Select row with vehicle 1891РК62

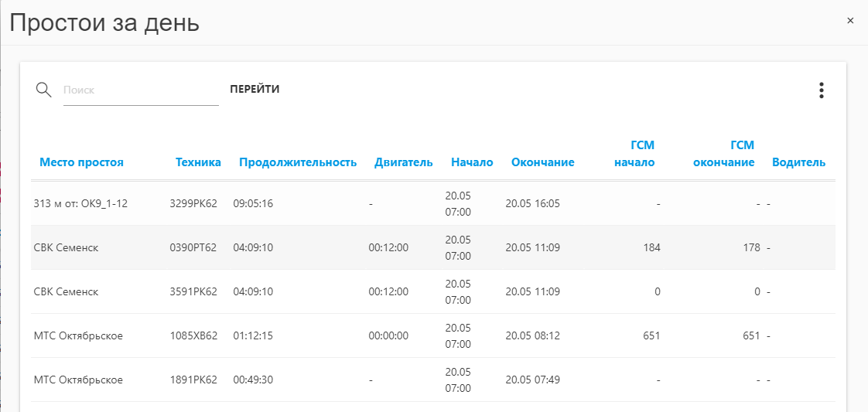click(433, 380)
